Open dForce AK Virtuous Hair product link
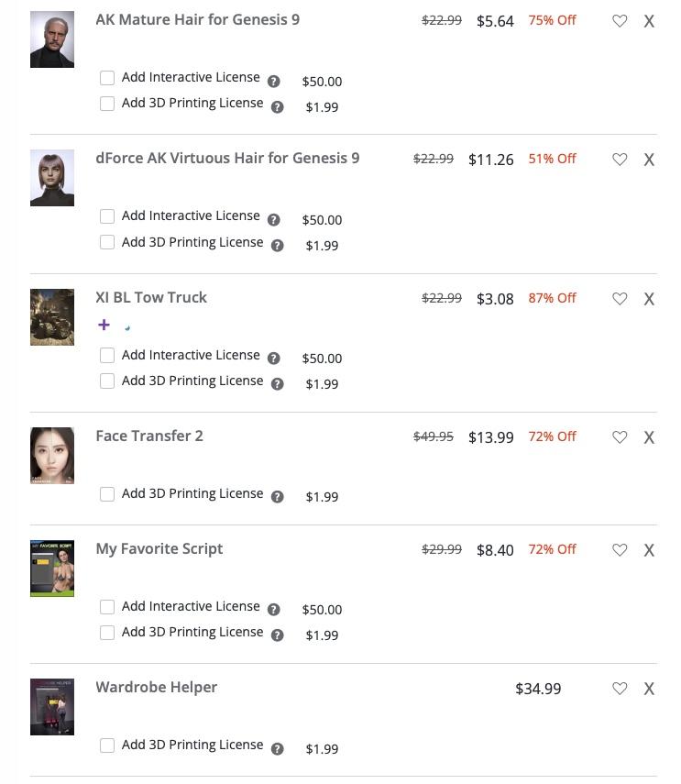The image size is (681, 784). pos(227,158)
